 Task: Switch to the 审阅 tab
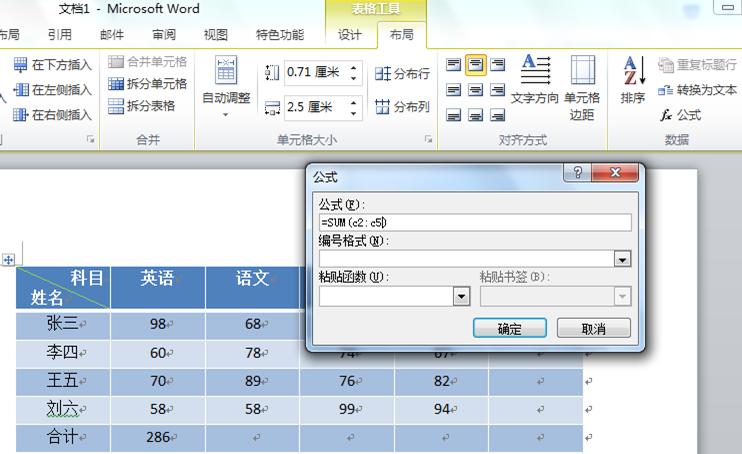164,35
